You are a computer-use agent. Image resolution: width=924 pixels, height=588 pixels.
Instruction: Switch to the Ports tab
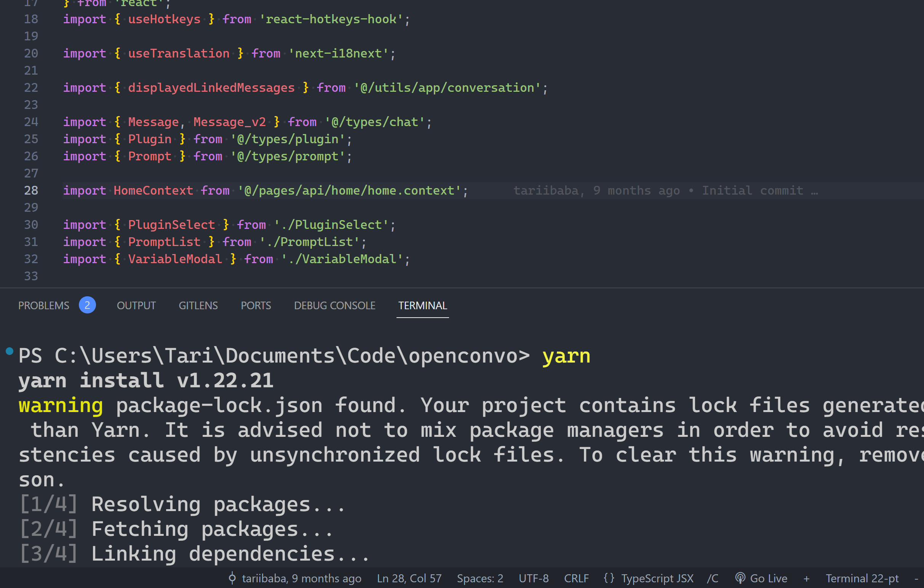[x=256, y=305]
